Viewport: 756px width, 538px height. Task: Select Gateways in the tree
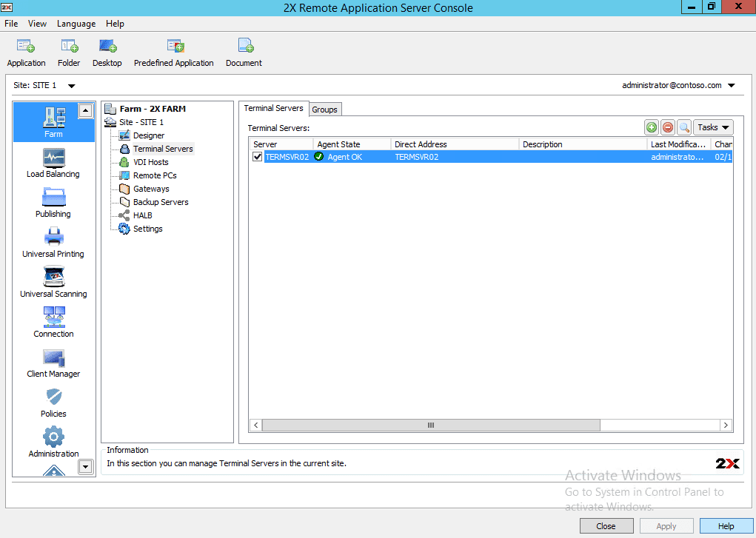pos(151,189)
